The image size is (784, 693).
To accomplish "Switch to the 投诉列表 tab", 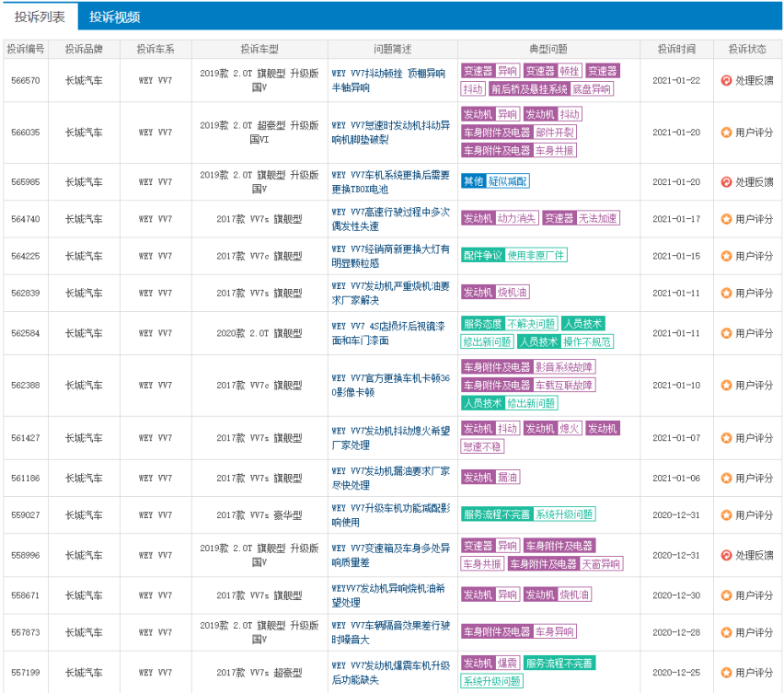I will click(40, 17).
